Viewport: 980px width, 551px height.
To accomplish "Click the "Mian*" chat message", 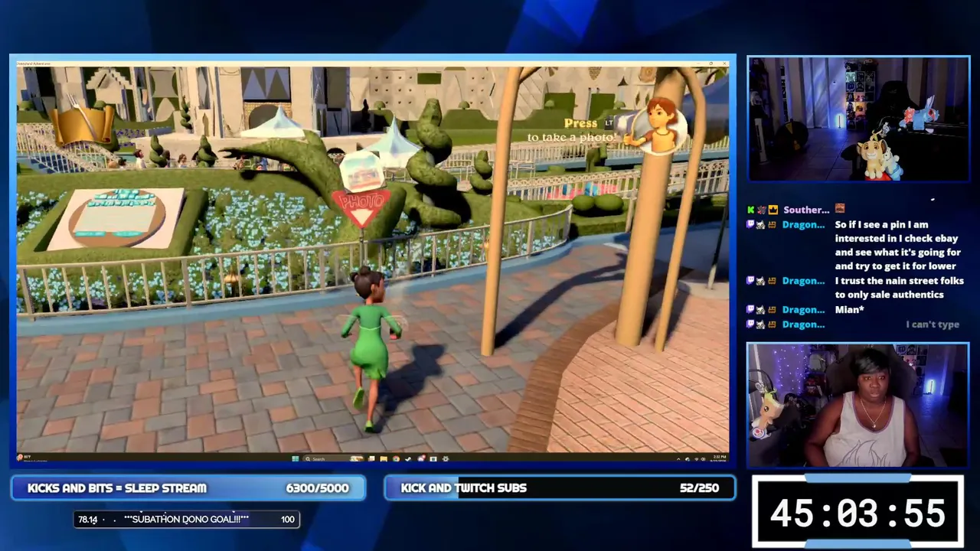I will coord(850,310).
